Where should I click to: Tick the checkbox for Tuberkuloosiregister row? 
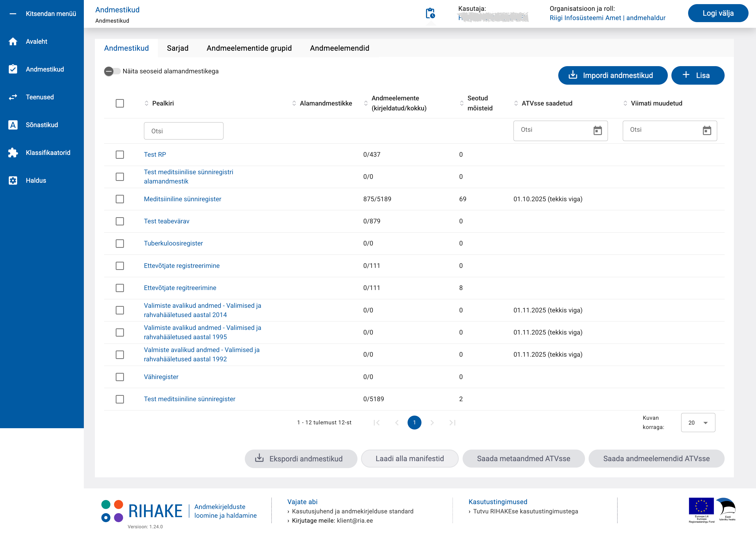point(120,243)
